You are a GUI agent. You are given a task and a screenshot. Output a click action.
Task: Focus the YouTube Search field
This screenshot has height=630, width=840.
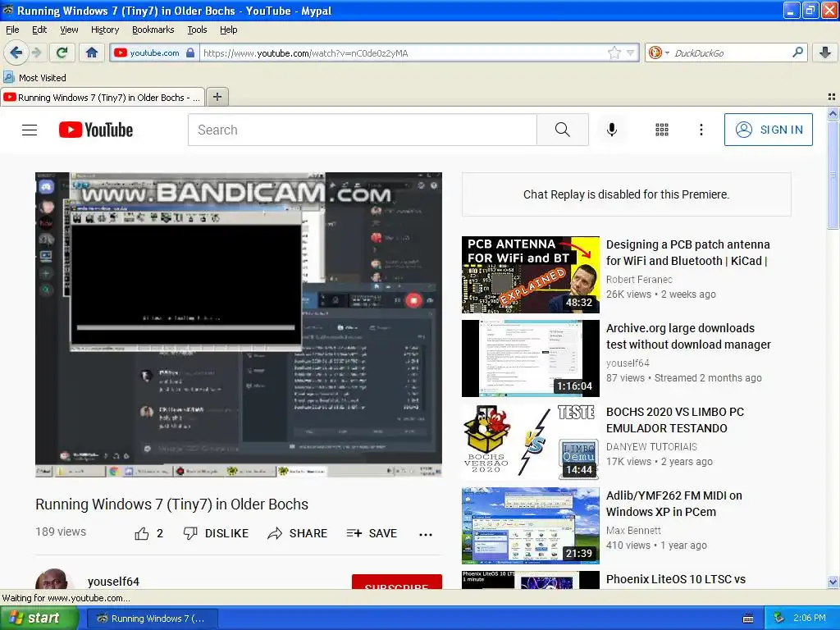click(x=362, y=130)
